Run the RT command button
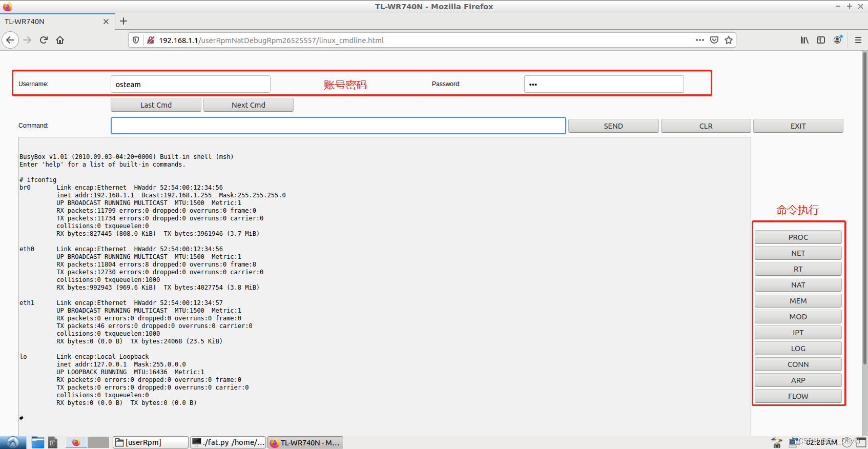Viewport: 868px width, 449px height. [798, 269]
